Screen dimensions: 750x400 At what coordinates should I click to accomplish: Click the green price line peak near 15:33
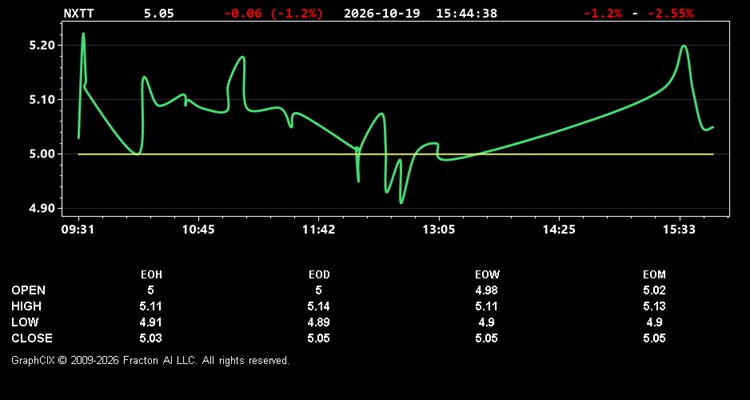684,46
